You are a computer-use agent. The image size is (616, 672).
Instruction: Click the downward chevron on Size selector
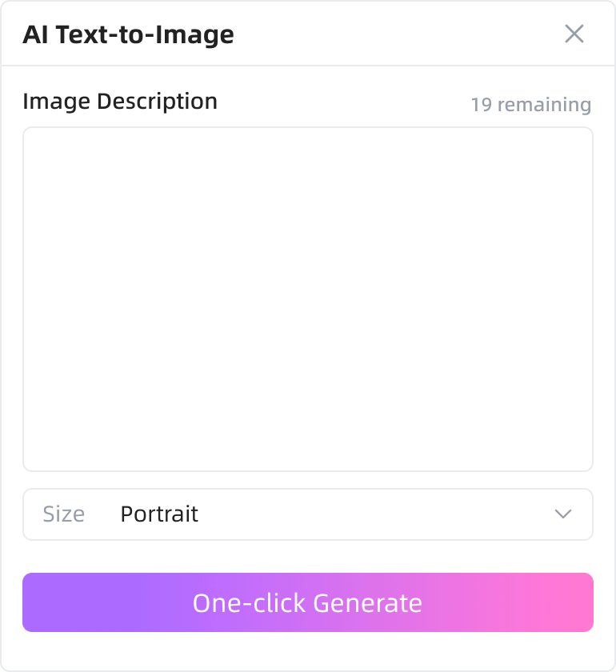click(x=563, y=514)
